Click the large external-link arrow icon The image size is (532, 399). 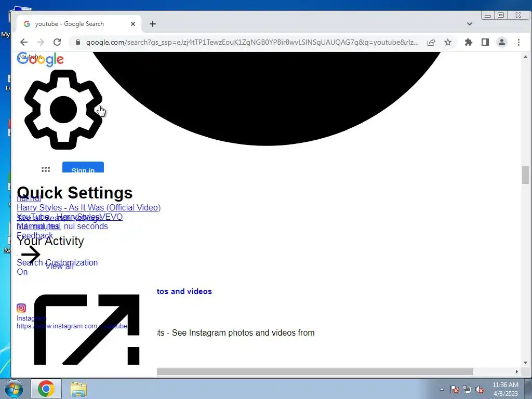[87, 329]
